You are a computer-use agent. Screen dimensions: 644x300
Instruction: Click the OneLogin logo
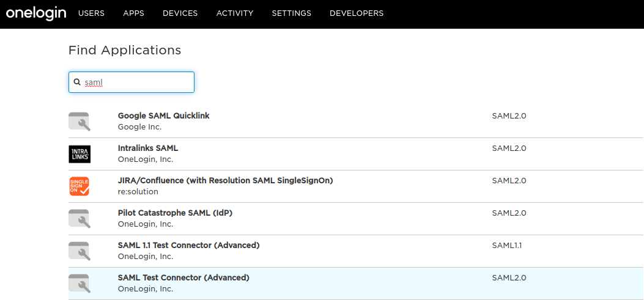(x=36, y=13)
